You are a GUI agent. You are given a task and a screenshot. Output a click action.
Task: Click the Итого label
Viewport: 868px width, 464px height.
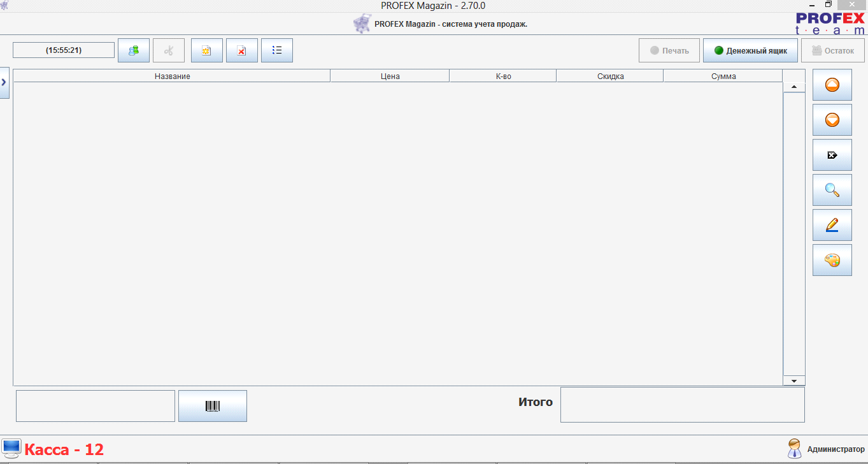click(x=536, y=402)
